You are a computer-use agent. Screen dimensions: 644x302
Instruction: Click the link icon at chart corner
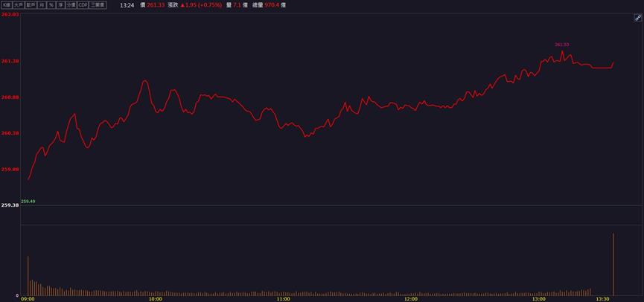pos(638,18)
